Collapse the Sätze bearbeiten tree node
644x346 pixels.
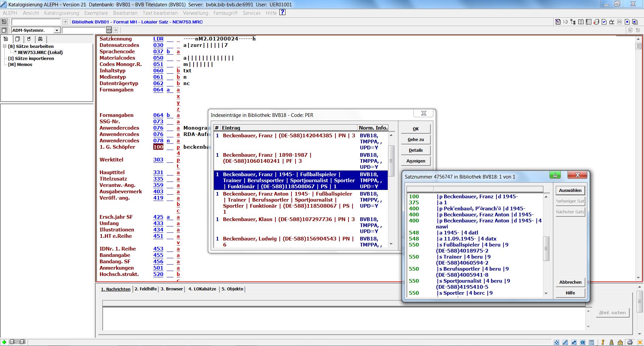click(x=5, y=46)
